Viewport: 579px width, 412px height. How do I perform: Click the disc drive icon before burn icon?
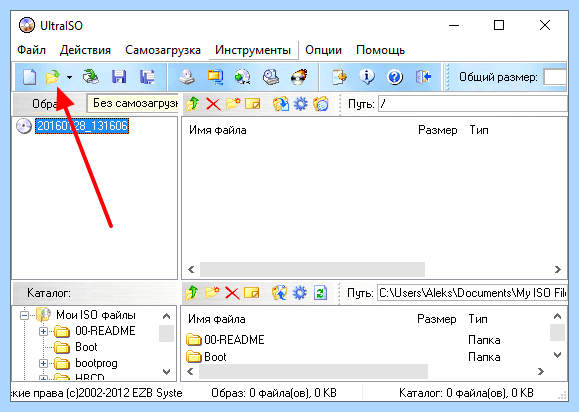coord(271,77)
